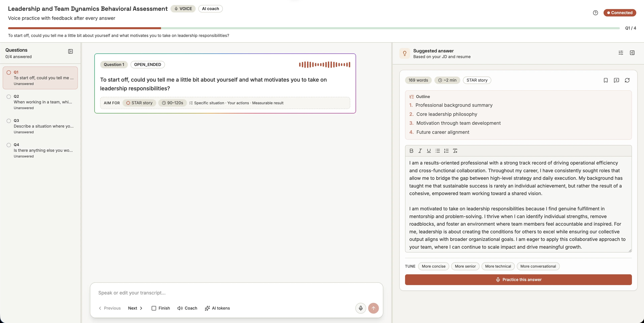Click the OPEN_ENDED tag
Image resolution: width=644 pixels, height=323 pixels.
point(147,65)
